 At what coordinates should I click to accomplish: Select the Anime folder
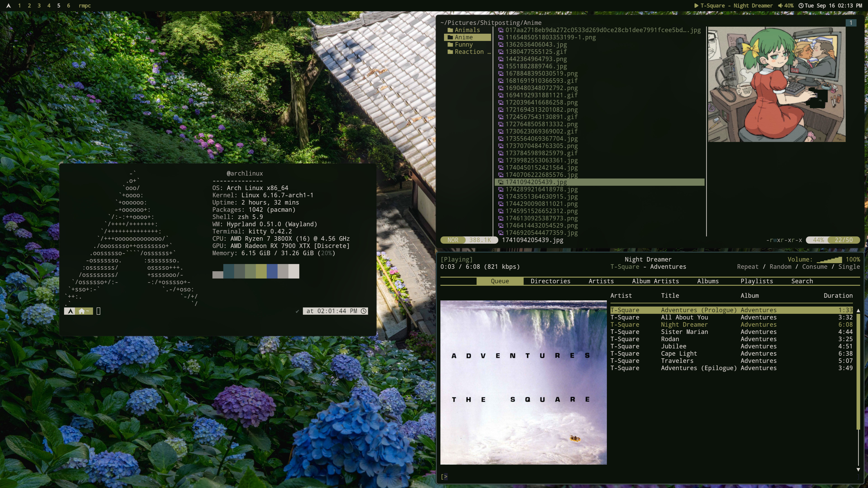point(467,37)
